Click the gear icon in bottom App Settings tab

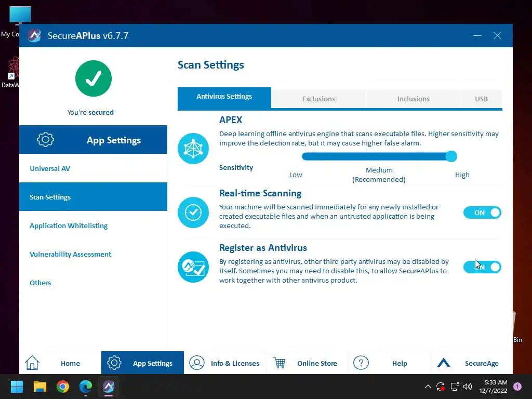[x=114, y=363]
